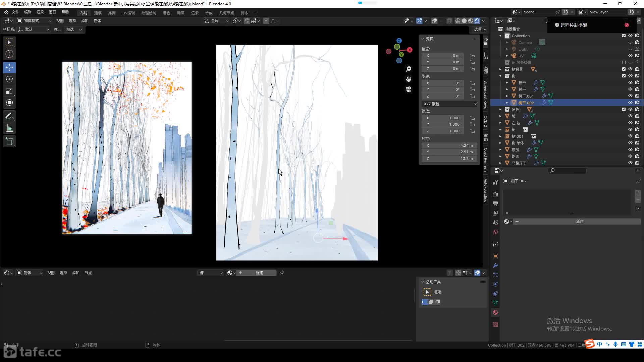Switch to 建模 workspace tab
Image resolution: width=644 pixels, height=362 pixels.
tap(98, 13)
